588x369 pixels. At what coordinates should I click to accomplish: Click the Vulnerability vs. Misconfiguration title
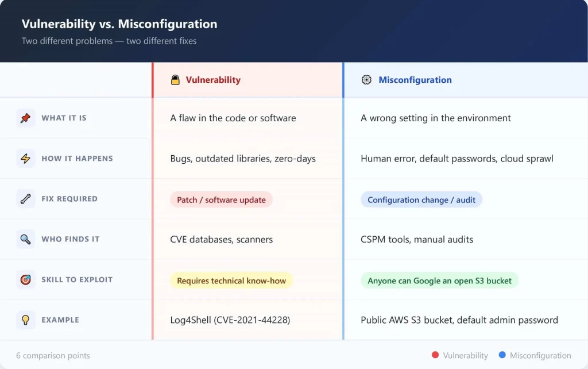click(x=119, y=24)
